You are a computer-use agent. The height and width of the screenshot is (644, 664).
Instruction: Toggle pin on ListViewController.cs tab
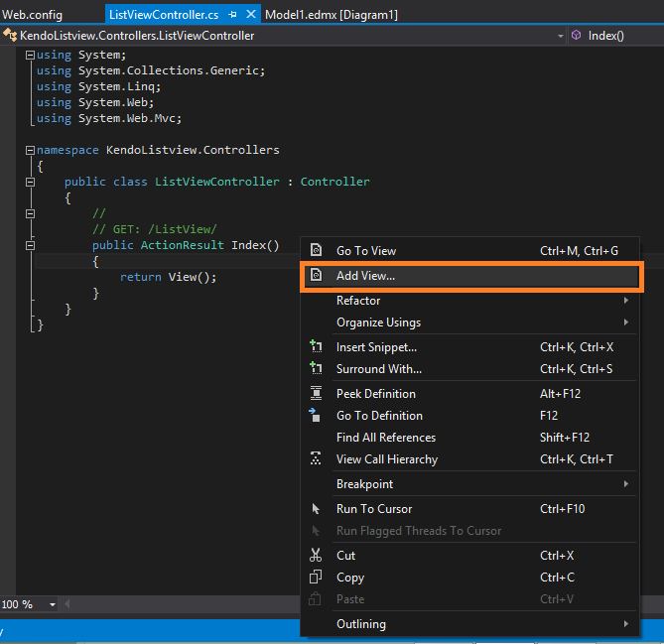[x=232, y=15]
